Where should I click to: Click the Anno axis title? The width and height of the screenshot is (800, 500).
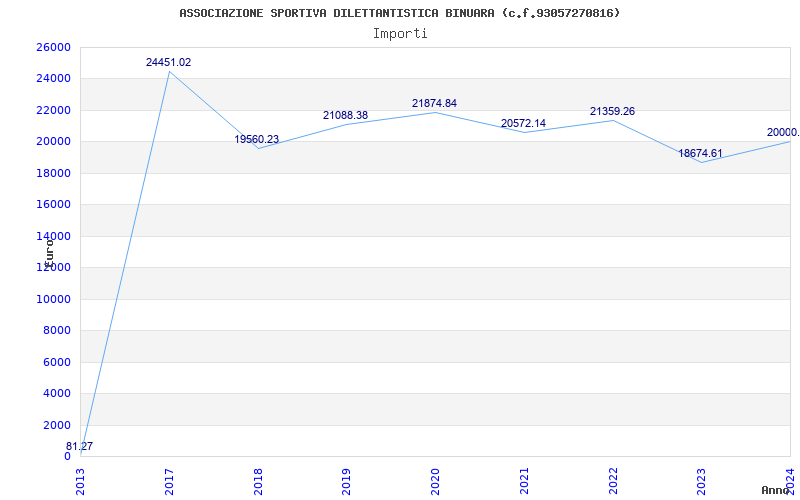click(778, 490)
